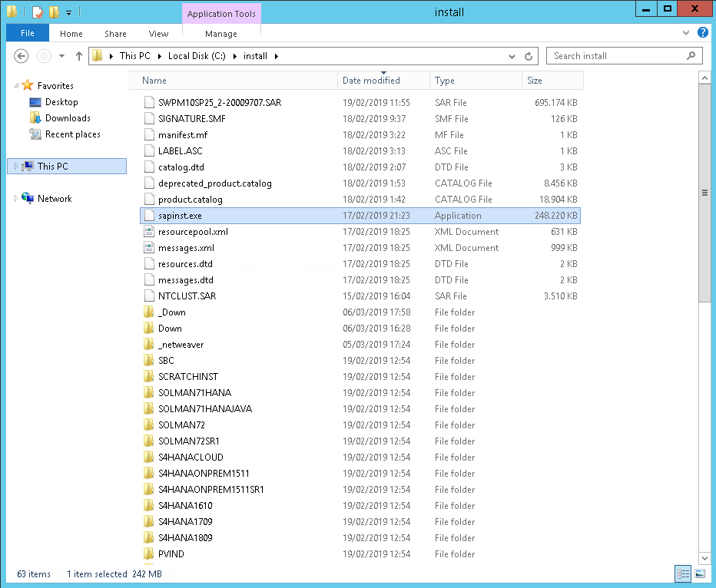Go back to previous folder

pyautogui.click(x=21, y=56)
